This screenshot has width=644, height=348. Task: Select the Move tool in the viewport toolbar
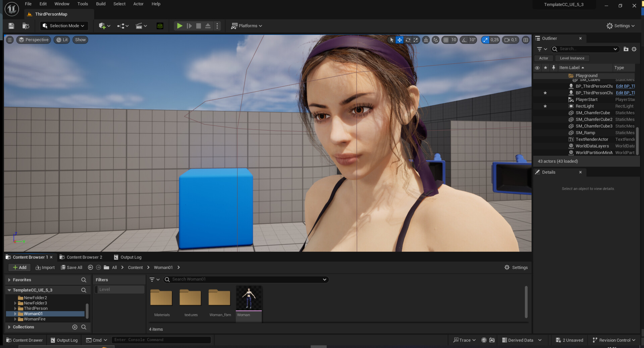click(399, 40)
